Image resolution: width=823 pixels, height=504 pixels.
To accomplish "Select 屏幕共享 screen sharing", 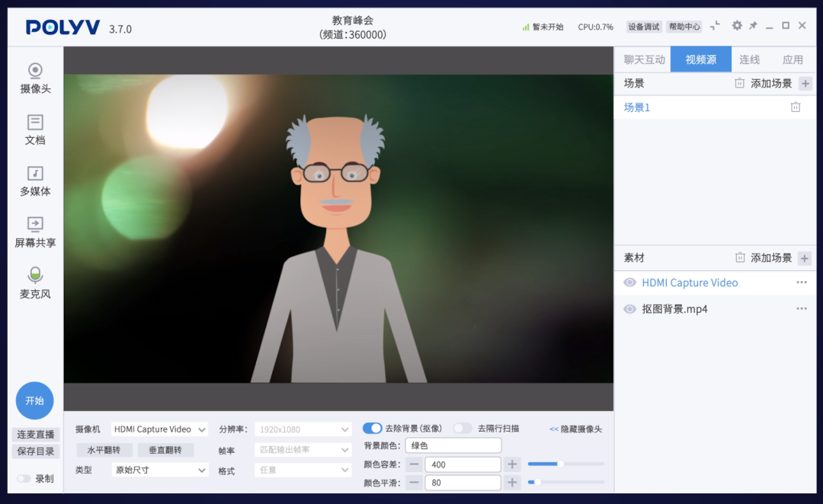I will (34, 230).
